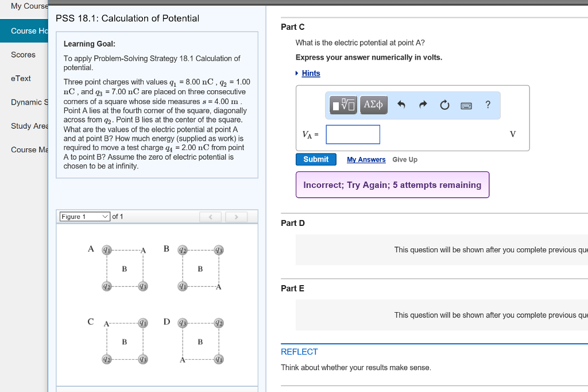The image size is (588, 392).
Task: Click inside the VA answer input box
Action: (353, 134)
